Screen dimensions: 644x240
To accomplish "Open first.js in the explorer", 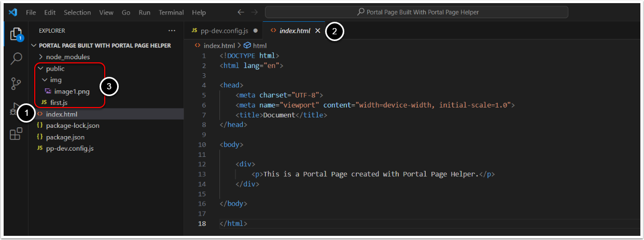I will pyautogui.click(x=59, y=103).
